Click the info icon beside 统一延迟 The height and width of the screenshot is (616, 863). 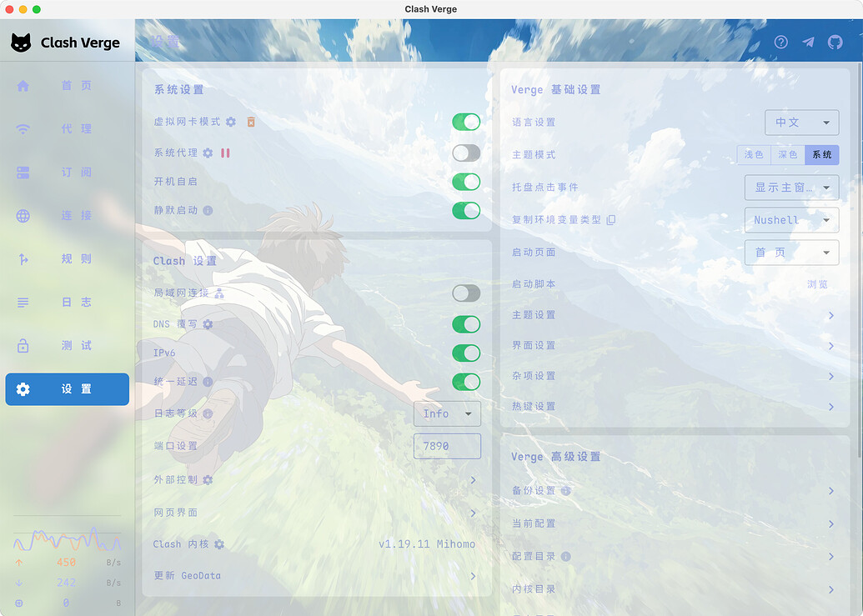(208, 382)
